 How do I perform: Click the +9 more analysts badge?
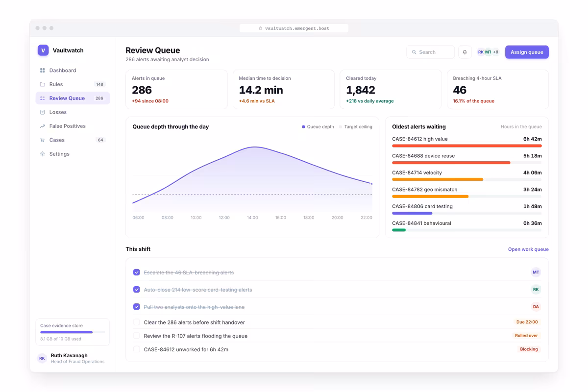(x=495, y=52)
